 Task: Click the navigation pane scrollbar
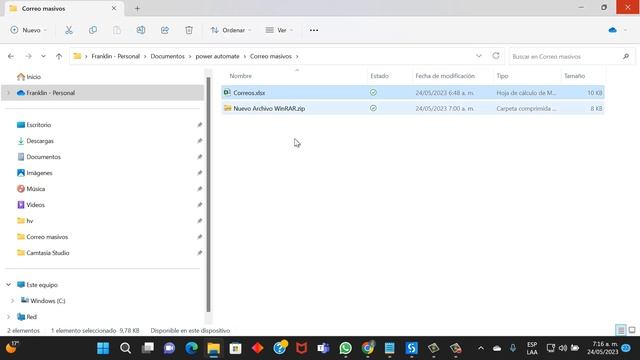[x=209, y=195]
